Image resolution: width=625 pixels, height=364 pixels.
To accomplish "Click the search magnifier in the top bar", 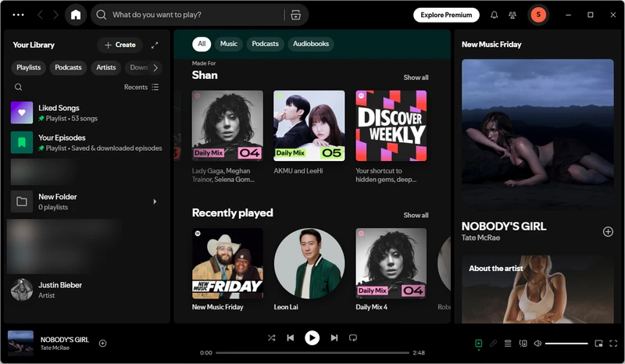I will click(x=102, y=15).
